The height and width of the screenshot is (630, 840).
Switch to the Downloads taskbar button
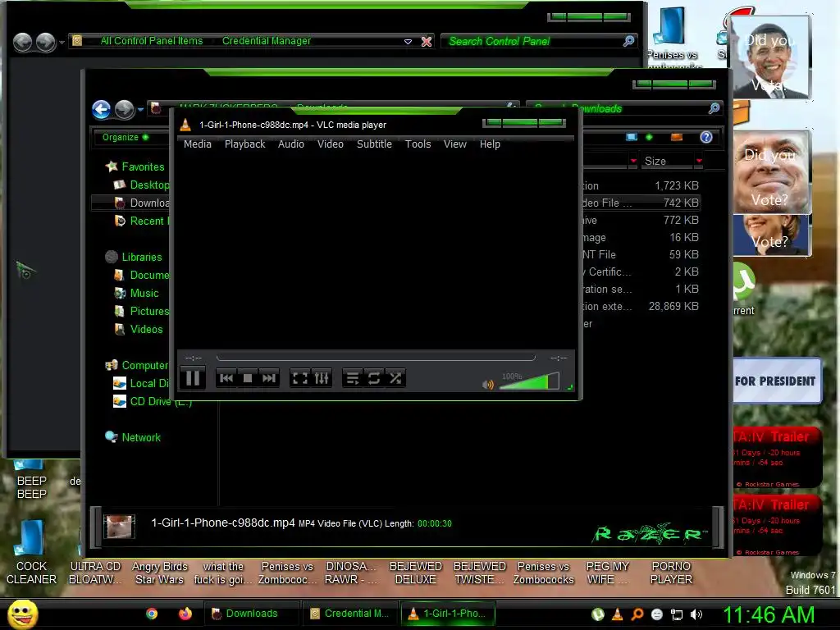(x=251, y=614)
